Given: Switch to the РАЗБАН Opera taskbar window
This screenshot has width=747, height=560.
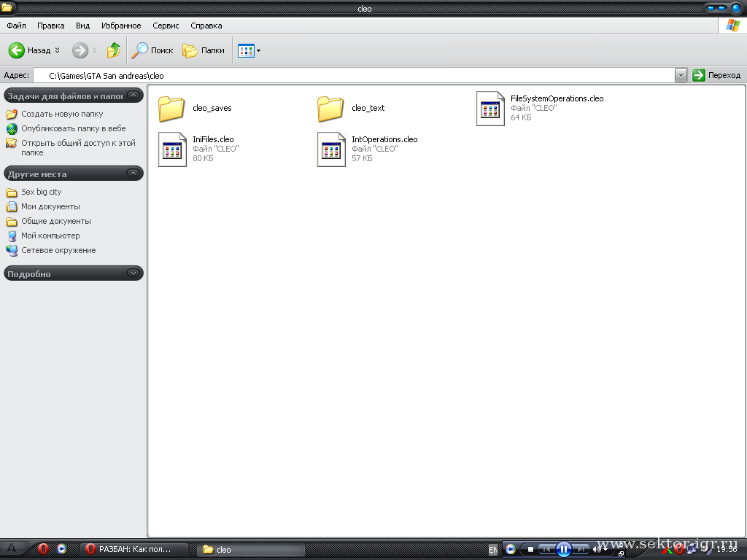Looking at the screenshot, I should click(134, 550).
